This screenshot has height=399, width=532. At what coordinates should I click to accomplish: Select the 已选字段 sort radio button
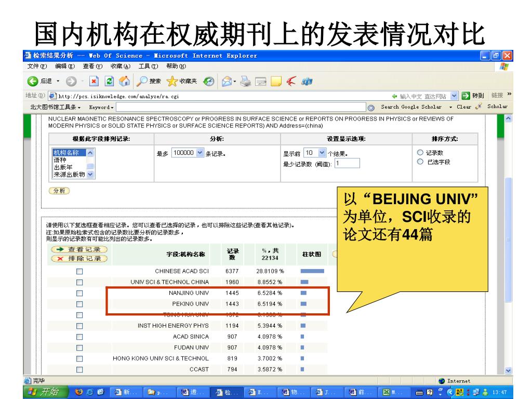click(x=420, y=162)
